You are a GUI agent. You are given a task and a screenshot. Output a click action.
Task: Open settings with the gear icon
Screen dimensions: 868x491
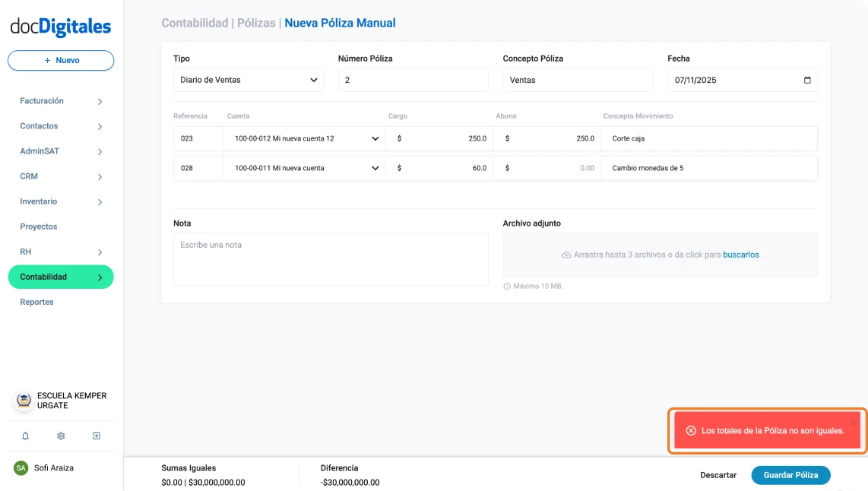60,436
